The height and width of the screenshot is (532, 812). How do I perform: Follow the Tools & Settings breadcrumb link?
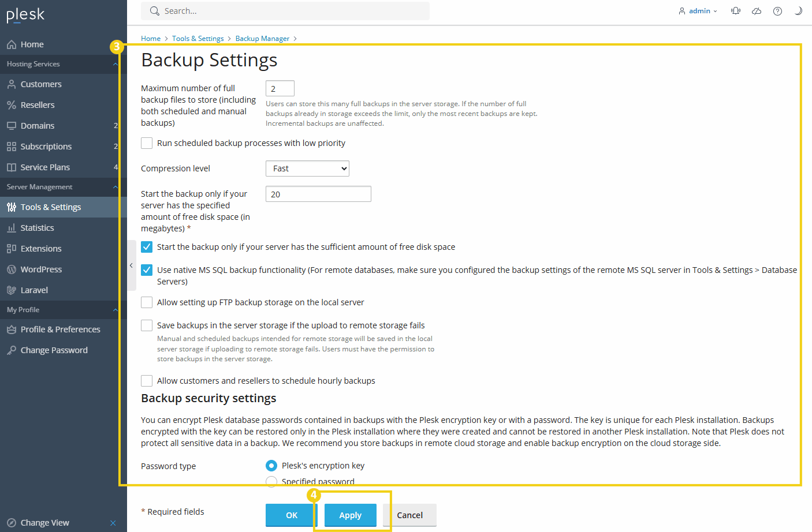tap(198, 39)
